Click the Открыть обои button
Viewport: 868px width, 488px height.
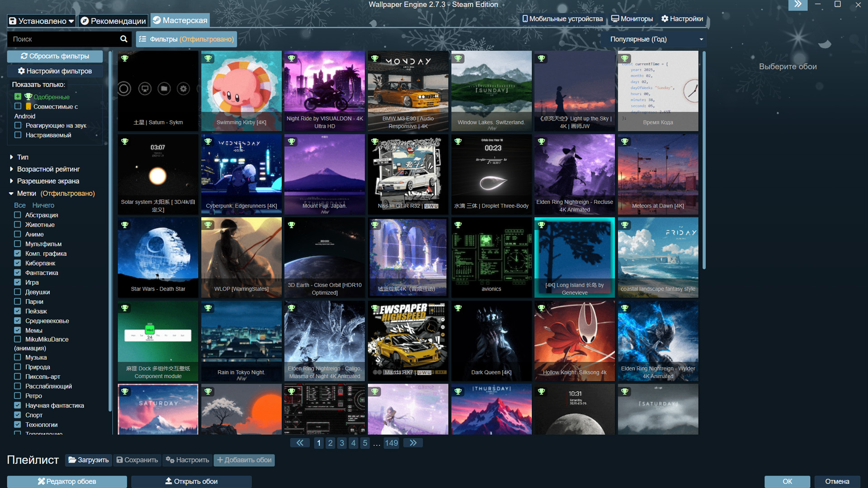(x=191, y=482)
